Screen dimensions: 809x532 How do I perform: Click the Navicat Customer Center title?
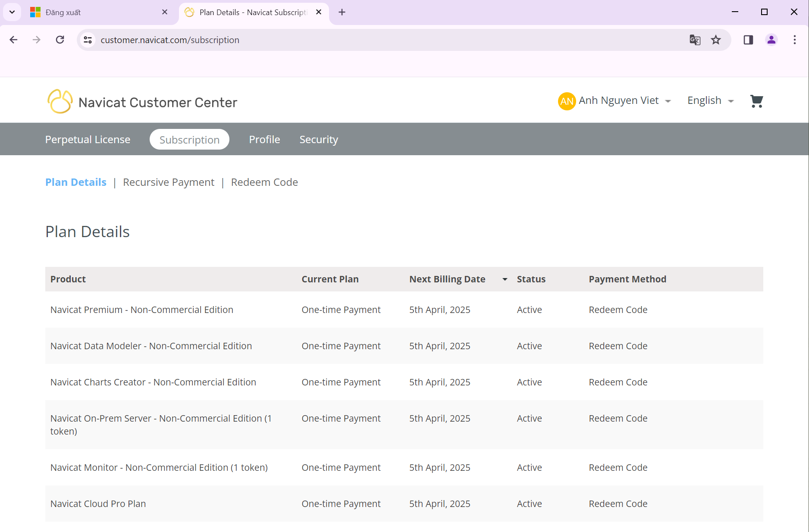158,103
